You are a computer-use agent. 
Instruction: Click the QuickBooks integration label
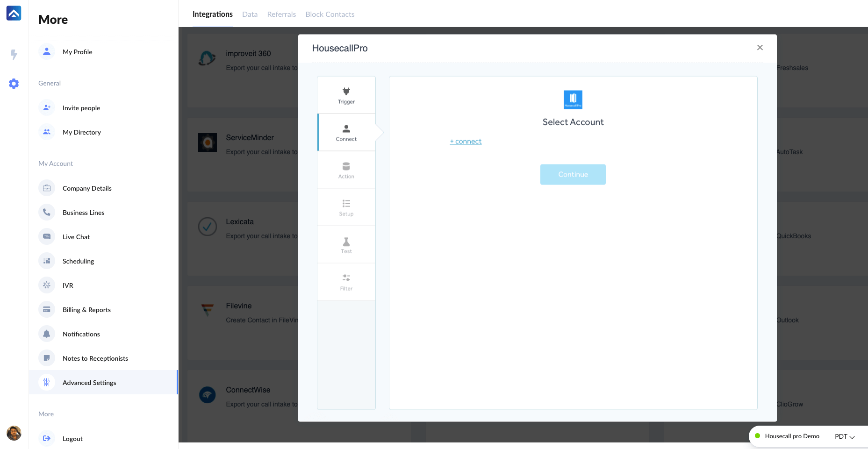pos(794,236)
